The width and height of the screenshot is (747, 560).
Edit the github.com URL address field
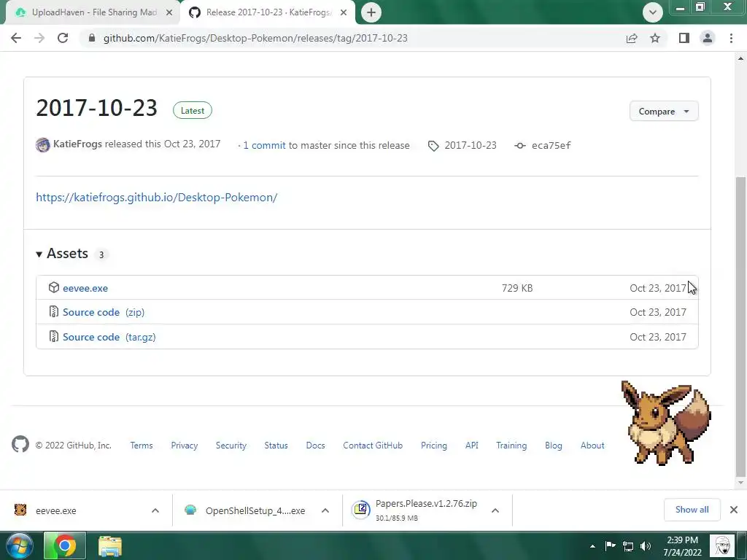click(x=255, y=38)
